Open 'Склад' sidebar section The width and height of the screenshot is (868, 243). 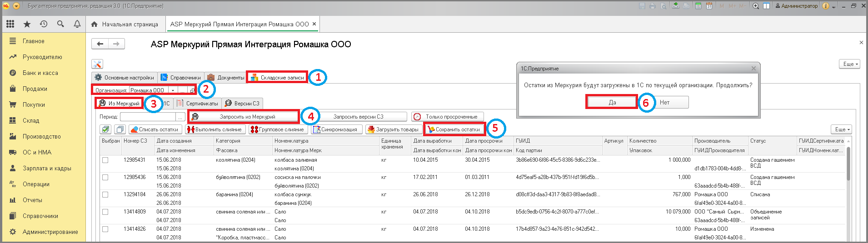point(31,120)
